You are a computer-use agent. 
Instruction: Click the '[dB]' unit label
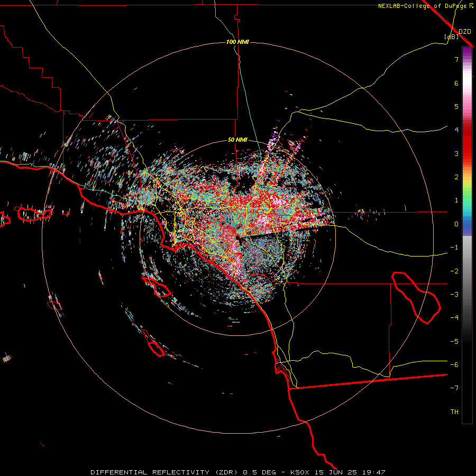point(451,36)
